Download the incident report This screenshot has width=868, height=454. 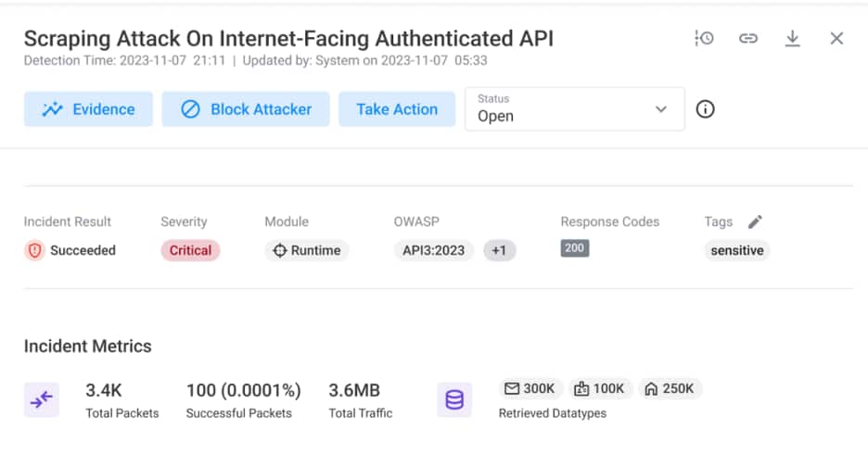coord(792,38)
